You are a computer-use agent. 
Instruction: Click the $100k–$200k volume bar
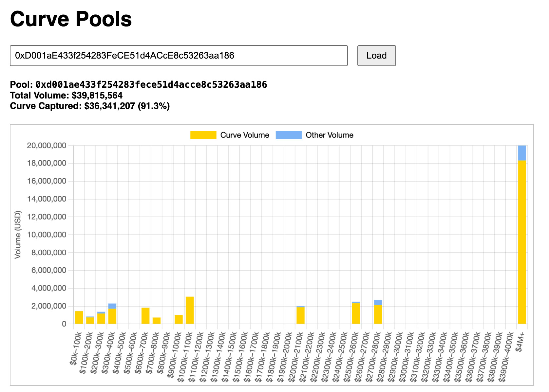90,320
